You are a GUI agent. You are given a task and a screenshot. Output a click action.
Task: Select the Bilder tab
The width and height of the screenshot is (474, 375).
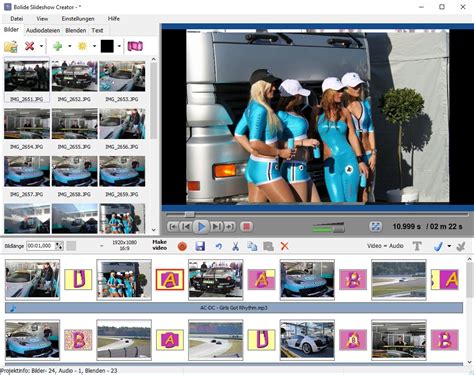(11, 30)
